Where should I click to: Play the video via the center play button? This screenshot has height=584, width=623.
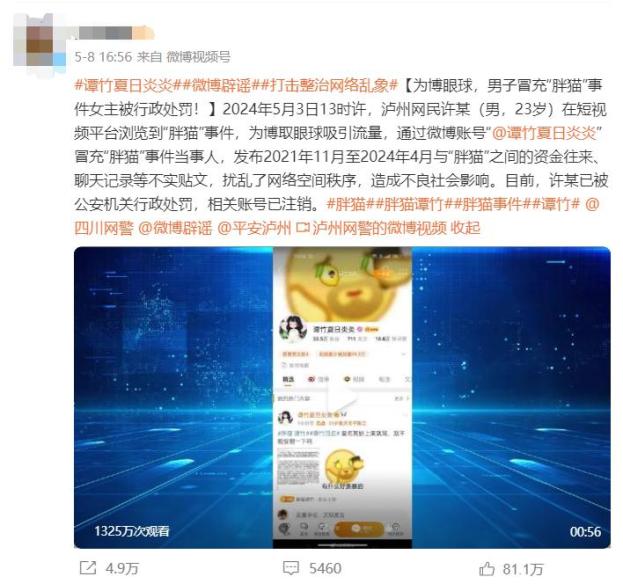[x=342, y=397]
